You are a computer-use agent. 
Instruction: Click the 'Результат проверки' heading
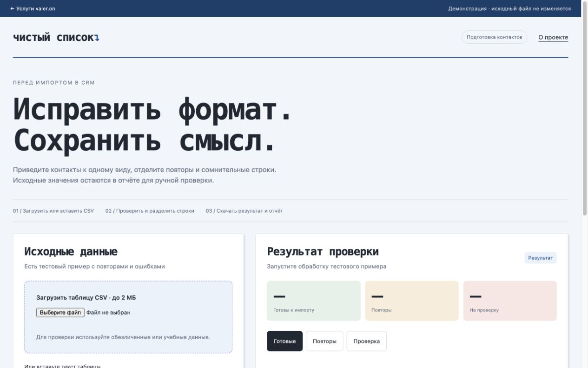[323, 252]
